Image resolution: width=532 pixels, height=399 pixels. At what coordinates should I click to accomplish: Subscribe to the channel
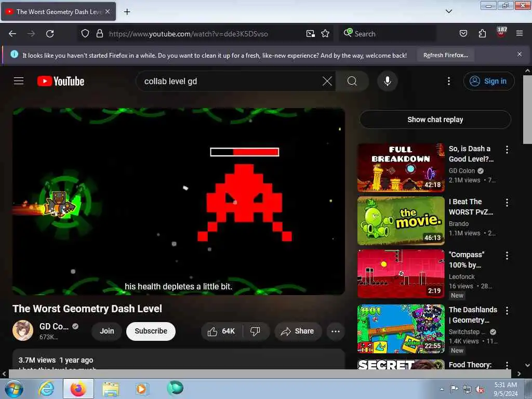151,331
